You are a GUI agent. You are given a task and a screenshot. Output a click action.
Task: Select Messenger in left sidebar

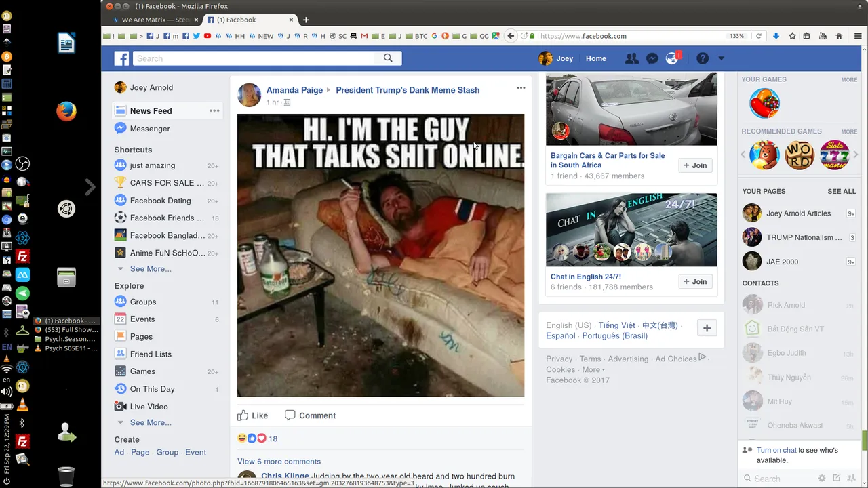click(150, 129)
